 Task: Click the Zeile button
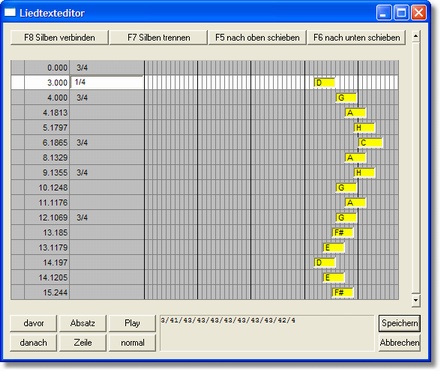83,343
